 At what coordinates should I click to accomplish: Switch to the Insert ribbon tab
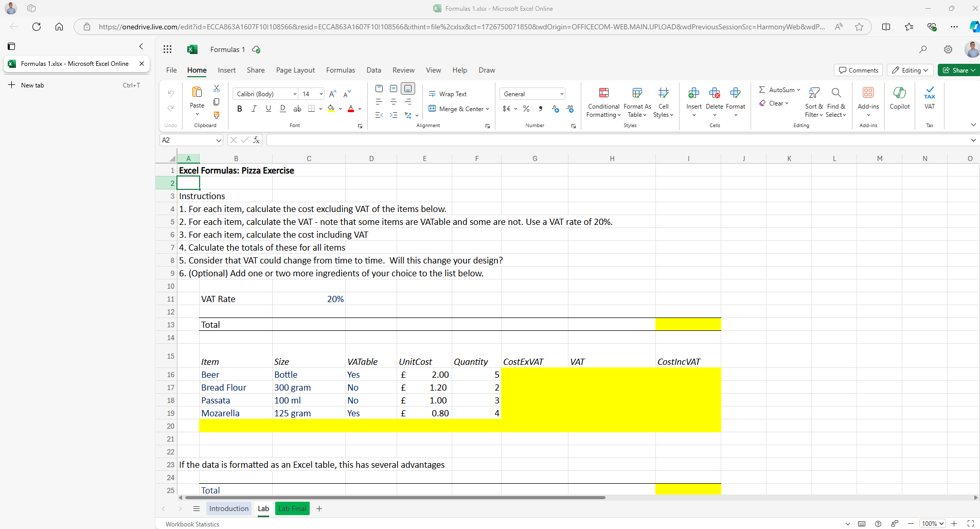point(226,70)
